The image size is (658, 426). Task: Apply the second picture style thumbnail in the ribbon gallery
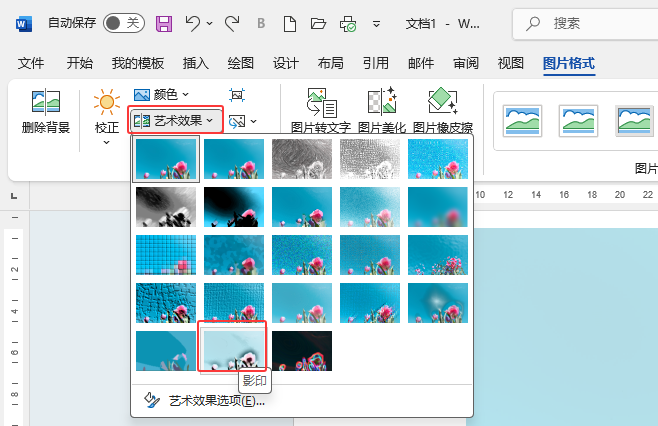[578, 121]
